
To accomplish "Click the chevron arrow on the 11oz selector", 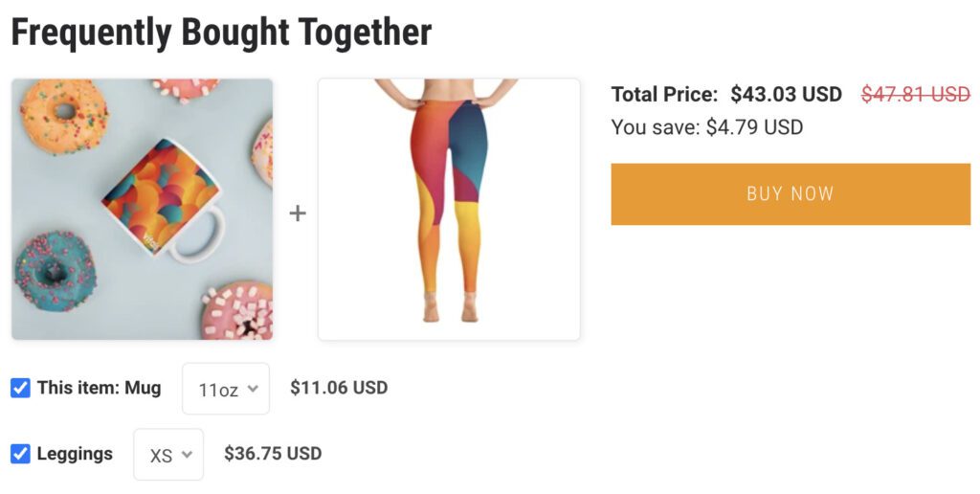I will pyautogui.click(x=253, y=389).
